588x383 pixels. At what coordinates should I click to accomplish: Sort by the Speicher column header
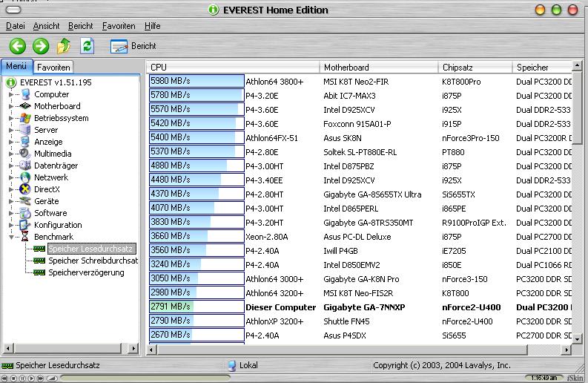[x=542, y=68]
